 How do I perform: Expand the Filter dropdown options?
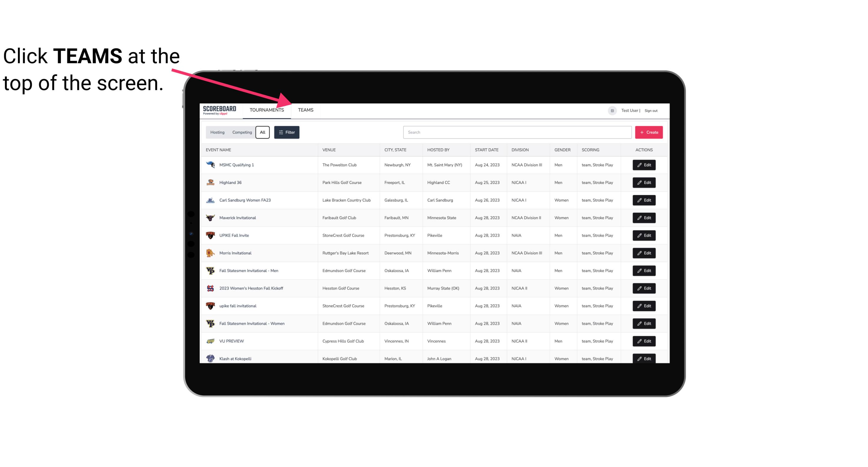click(286, 132)
